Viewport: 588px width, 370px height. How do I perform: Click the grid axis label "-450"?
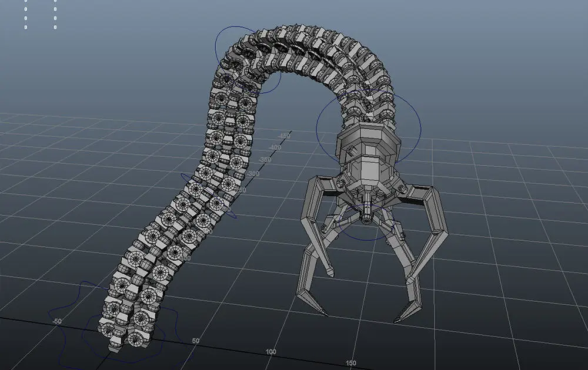tap(284, 136)
